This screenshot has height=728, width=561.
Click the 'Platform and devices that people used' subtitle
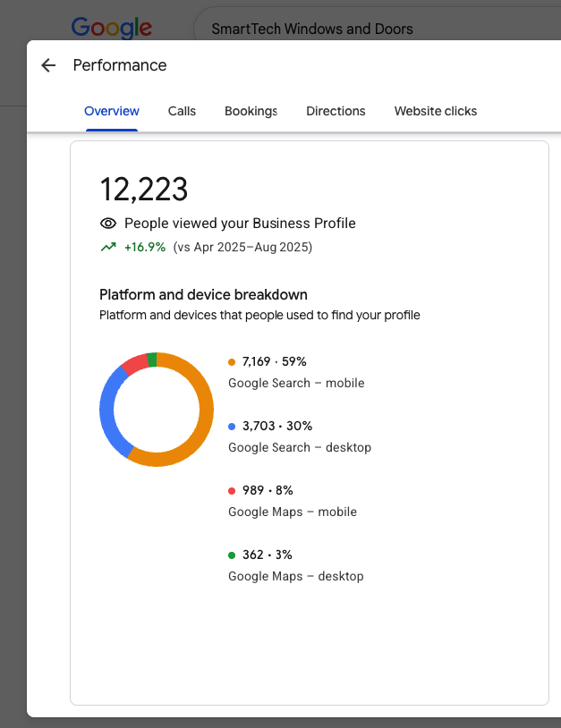point(259,315)
